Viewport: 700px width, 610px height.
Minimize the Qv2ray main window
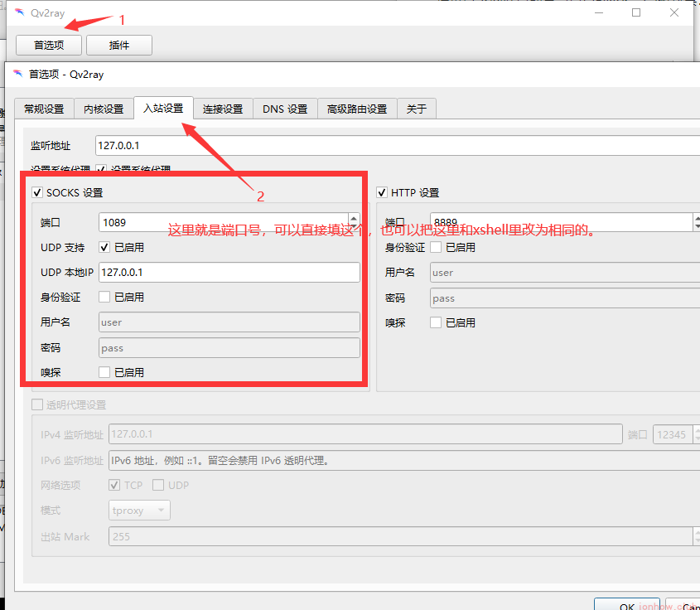tap(599, 12)
